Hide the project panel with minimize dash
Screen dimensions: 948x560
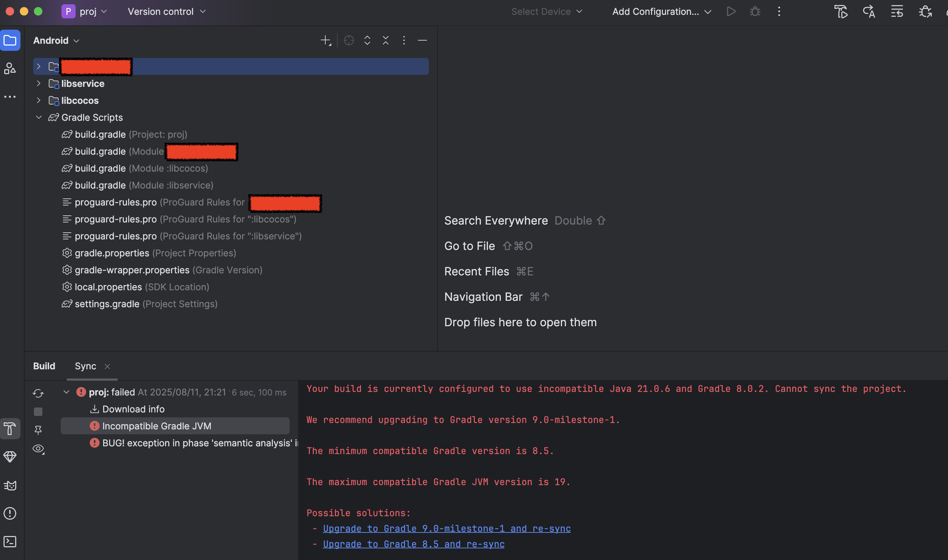[x=422, y=40]
